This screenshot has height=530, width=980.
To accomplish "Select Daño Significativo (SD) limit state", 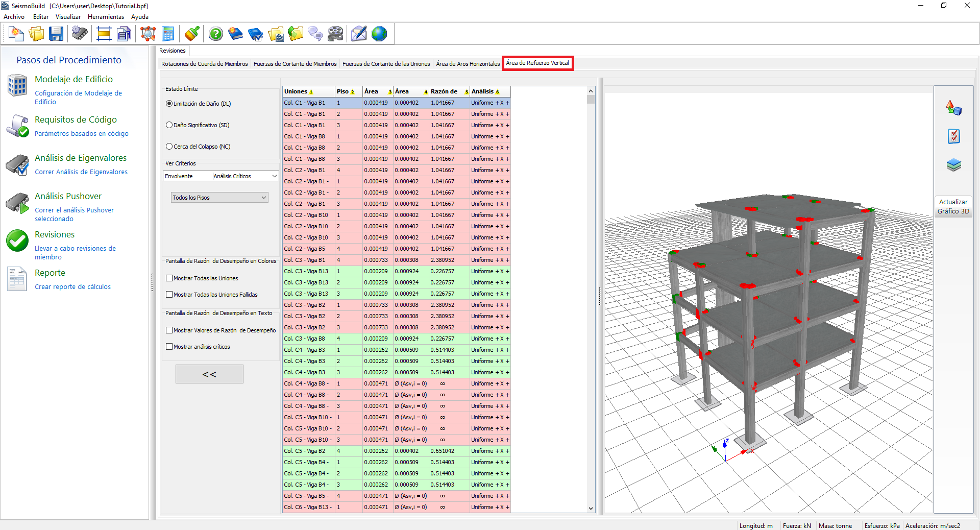I will pyautogui.click(x=169, y=125).
